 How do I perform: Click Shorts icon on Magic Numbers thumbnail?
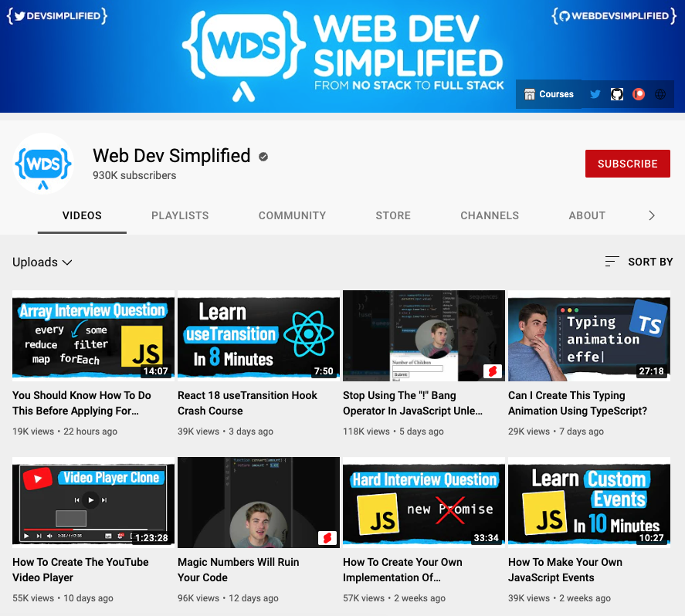click(327, 538)
